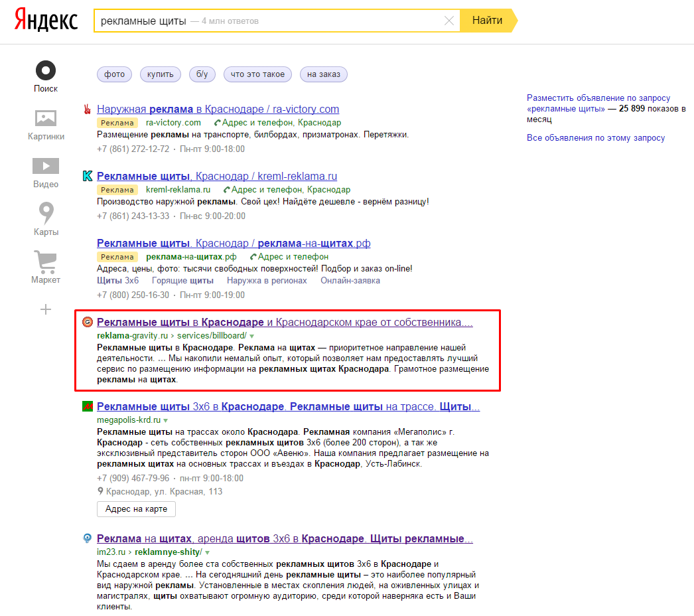
Task: Open the Онлайн-заявка sitelink
Action: point(350,280)
